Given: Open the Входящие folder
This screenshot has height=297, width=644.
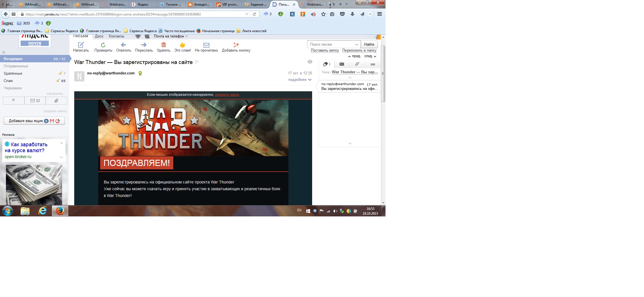Looking at the screenshot, I should pos(35,59).
